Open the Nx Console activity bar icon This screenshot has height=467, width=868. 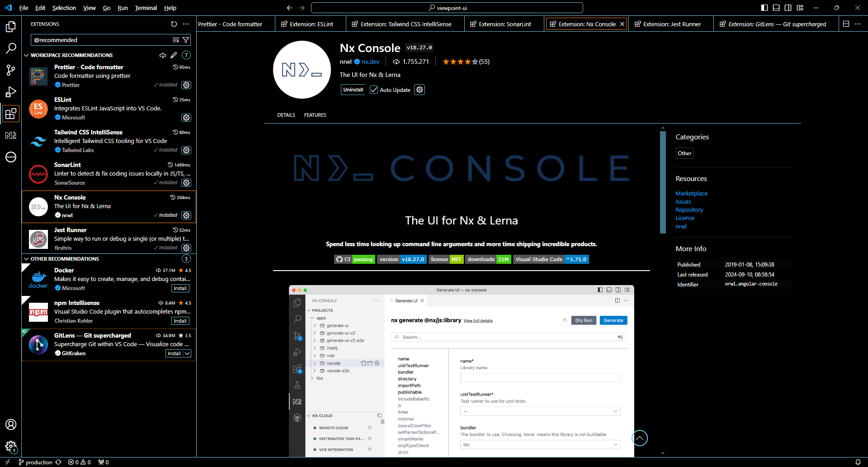pos(11,135)
